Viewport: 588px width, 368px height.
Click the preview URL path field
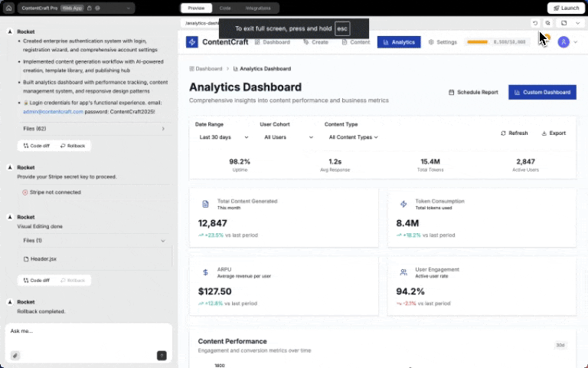coord(201,23)
